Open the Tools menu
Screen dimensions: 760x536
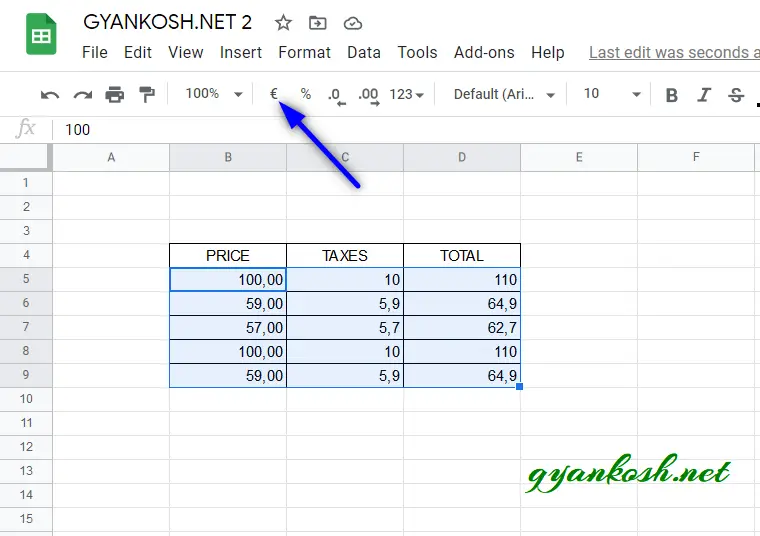pyautogui.click(x=417, y=52)
